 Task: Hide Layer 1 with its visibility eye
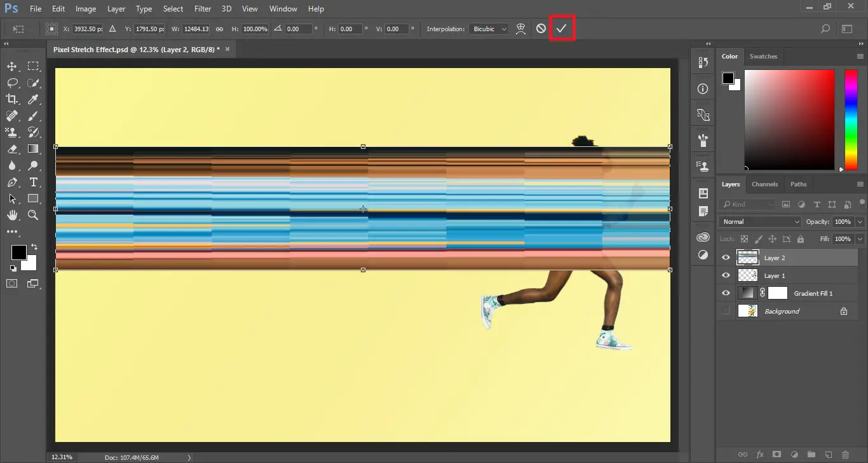725,275
